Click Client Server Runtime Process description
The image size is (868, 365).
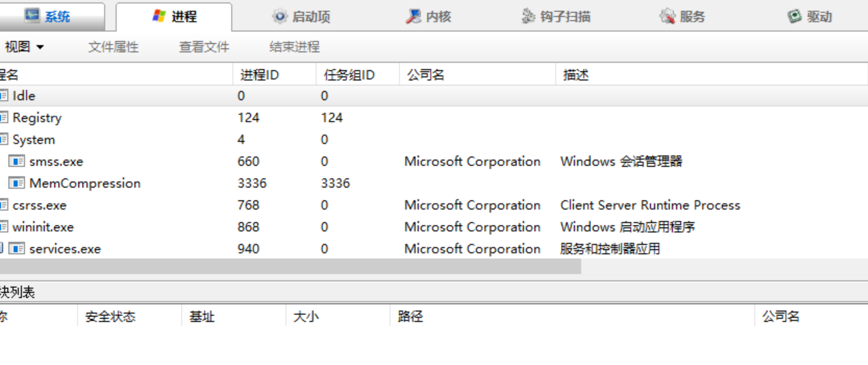tap(650, 205)
